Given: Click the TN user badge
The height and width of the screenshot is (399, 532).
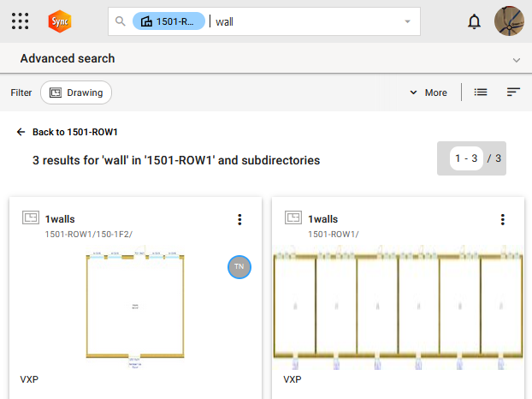Looking at the screenshot, I should [x=239, y=267].
